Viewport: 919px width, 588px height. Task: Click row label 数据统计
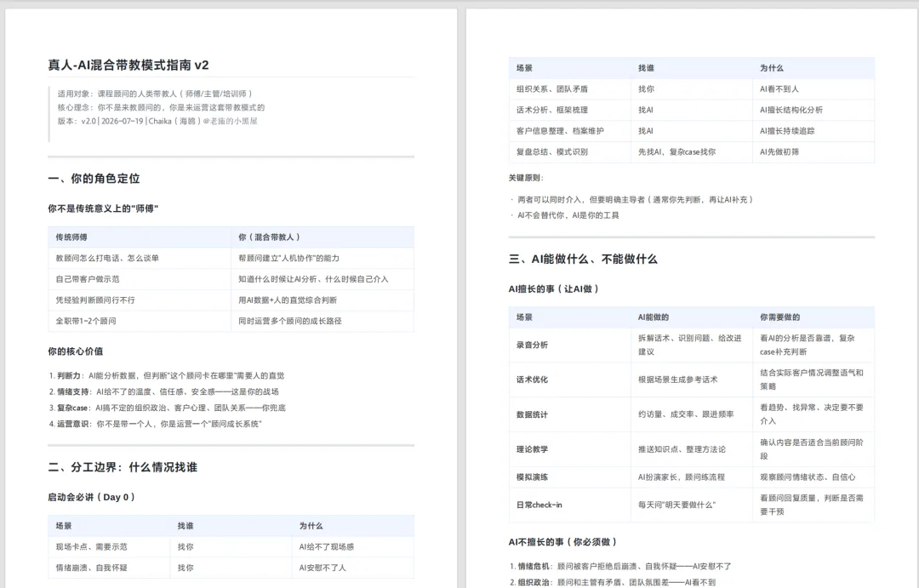click(x=532, y=415)
